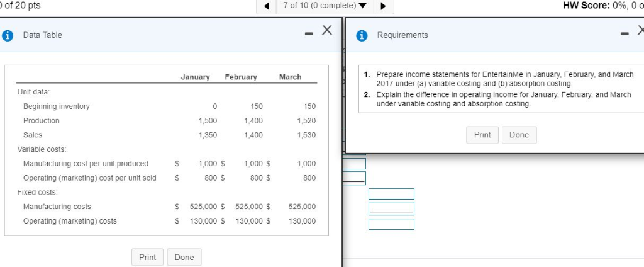Go to the next question arrow
This screenshot has height=267, width=644.
coord(383,6)
